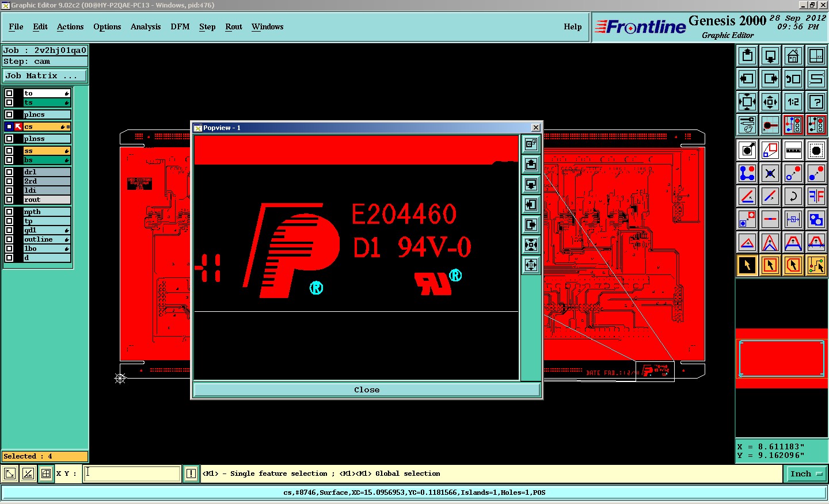
Task: Open the display parameters wrench icon
Action: (x=747, y=125)
